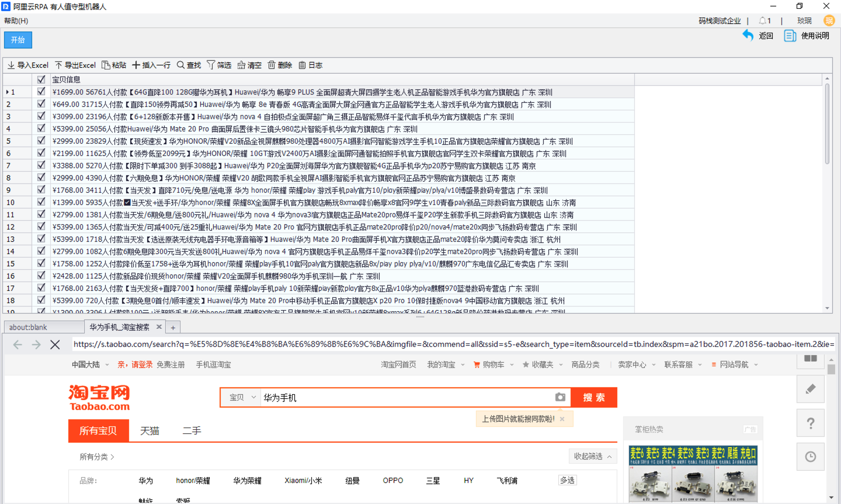Screen dimensions: 841x504
Task: Open the 筛选 filter tool
Action: (x=219, y=65)
